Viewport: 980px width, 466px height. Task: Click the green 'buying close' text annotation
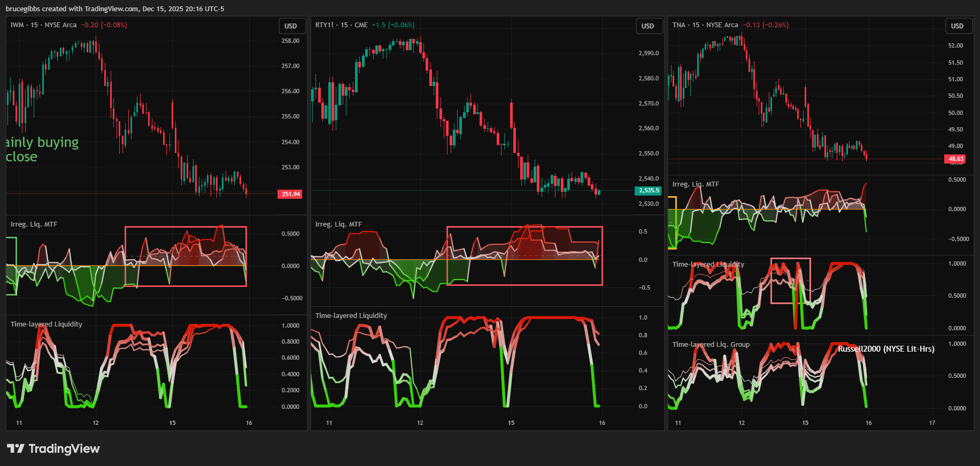coord(42,150)
